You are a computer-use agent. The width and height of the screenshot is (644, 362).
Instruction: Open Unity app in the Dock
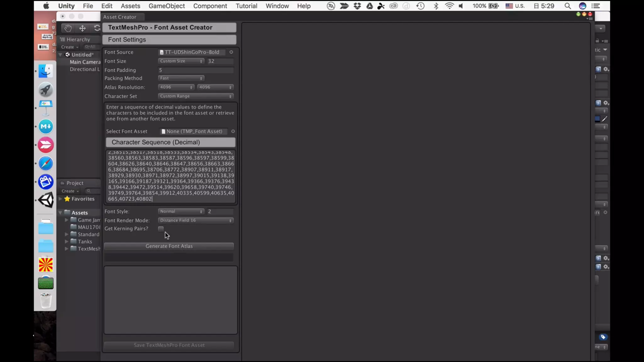pyautogui.click(x=46, y=200)
